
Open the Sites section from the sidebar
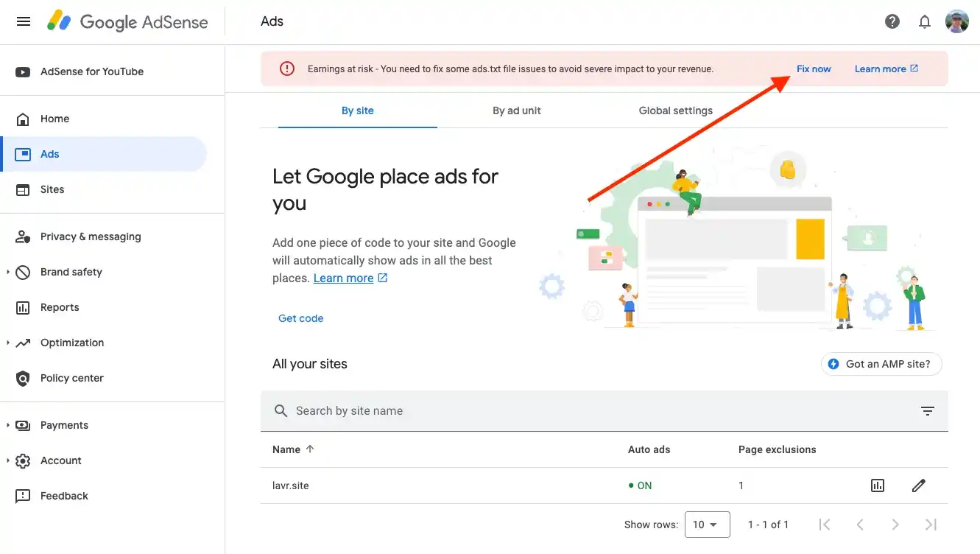pos(52,189)
